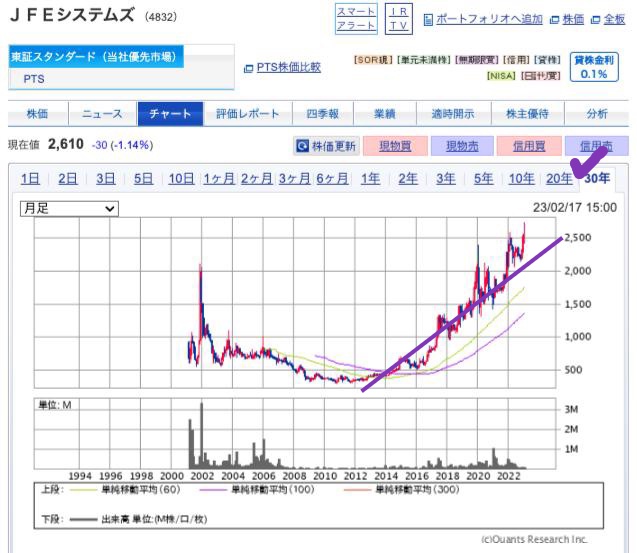This screenshot has width=637, height=553.
Task: Click the スマートアラート button
Action: (356, 19)
